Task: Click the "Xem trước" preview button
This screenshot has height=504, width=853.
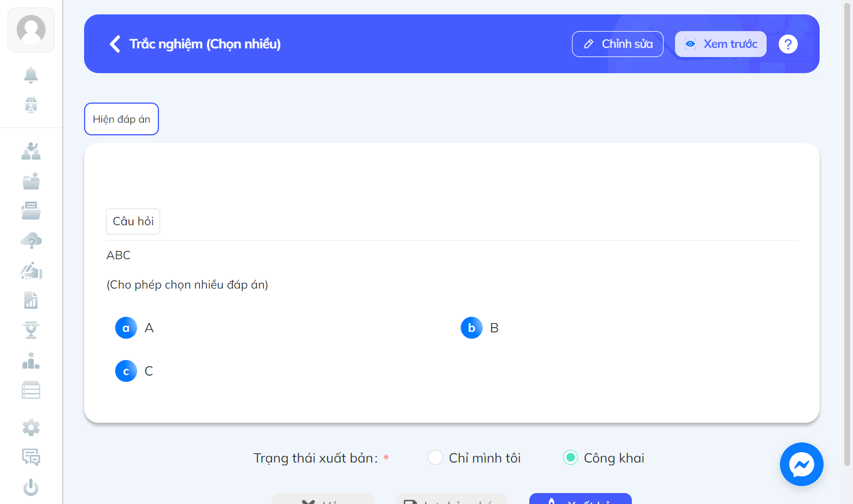Action: click(x=721, y=44)
